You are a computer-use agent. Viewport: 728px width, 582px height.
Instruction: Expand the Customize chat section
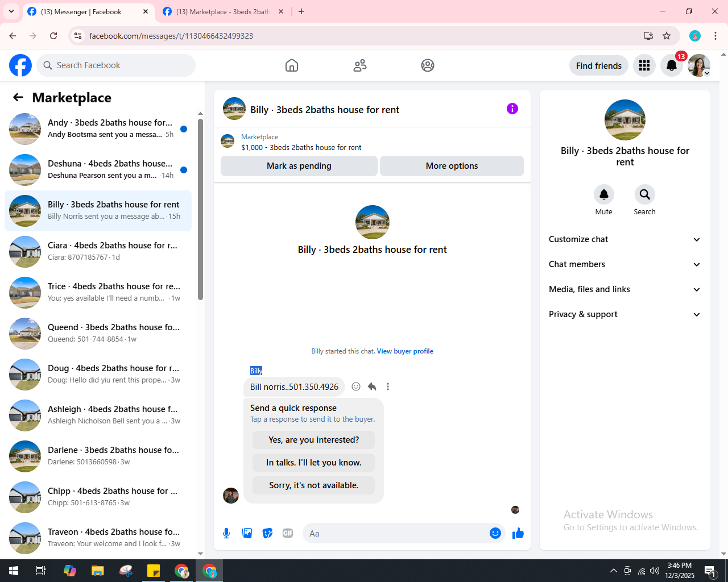[624, 239]
